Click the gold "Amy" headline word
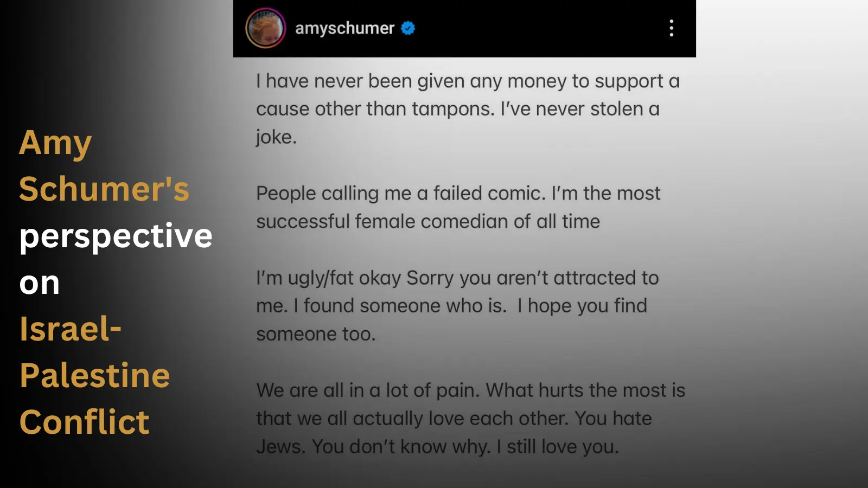Image resolution: width=868 pixels, height=488 pixels. click(55, 144)
